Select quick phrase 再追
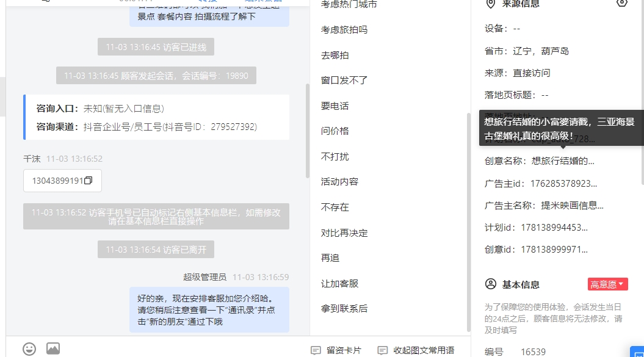Image resolution: width=644 pixels, height=357 pixels. tap(330, 258)
